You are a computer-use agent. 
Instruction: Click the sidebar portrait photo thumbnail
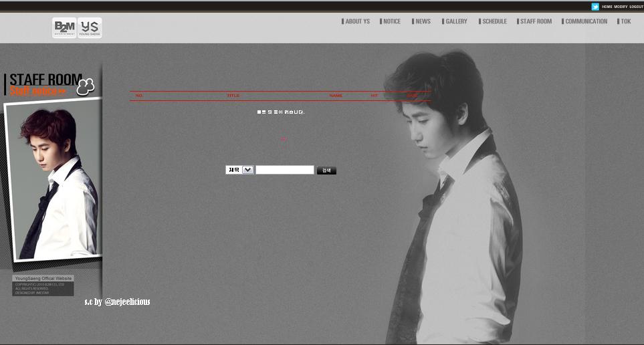click(53, 179)
